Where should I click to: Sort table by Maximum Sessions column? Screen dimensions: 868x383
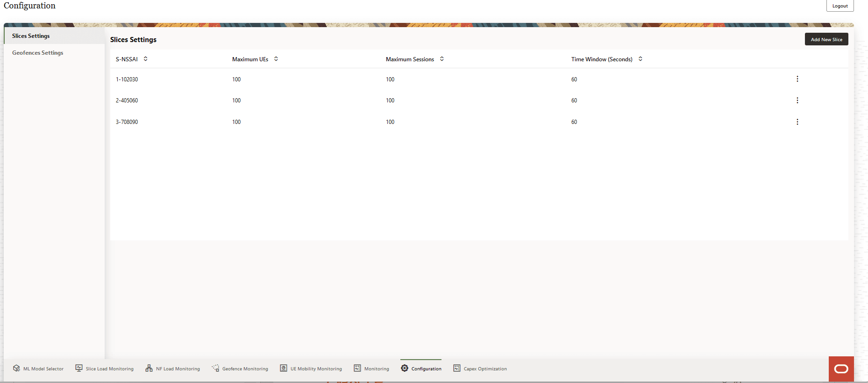pos(442,59)
